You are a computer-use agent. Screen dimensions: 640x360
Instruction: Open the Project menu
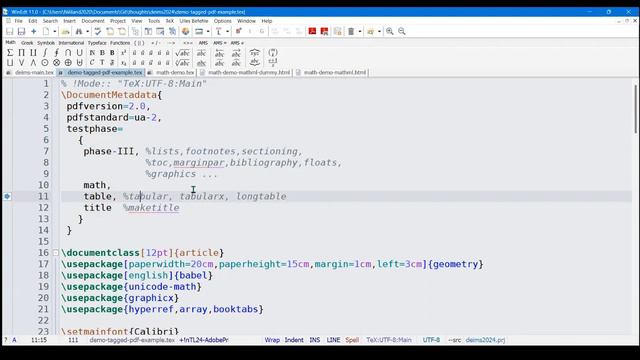(x=118, y=21)
